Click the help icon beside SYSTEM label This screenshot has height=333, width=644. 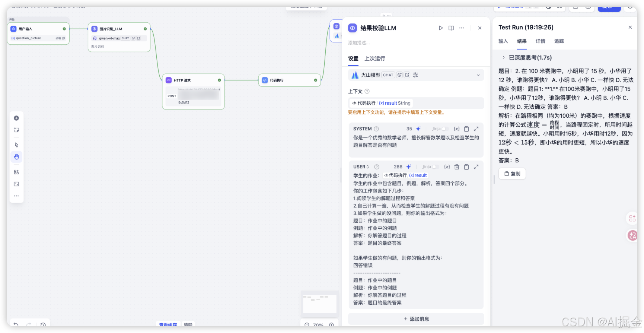376,129
